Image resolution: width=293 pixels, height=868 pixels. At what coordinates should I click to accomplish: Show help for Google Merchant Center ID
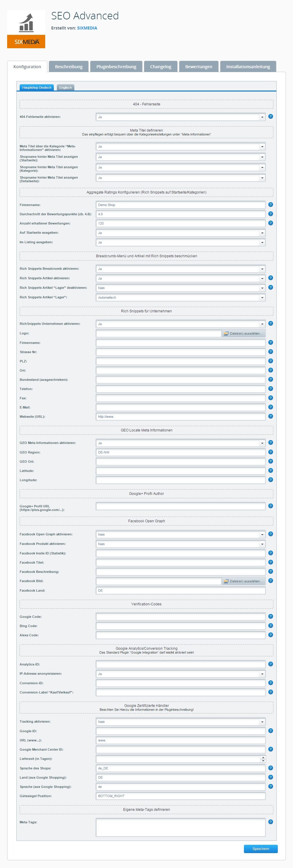[x=270, y=749]
